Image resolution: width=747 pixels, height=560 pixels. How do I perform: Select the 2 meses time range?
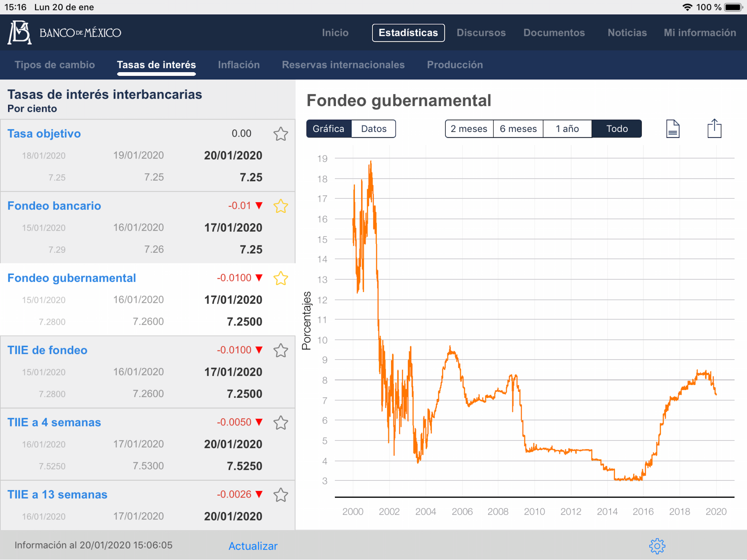pos(469,129)
